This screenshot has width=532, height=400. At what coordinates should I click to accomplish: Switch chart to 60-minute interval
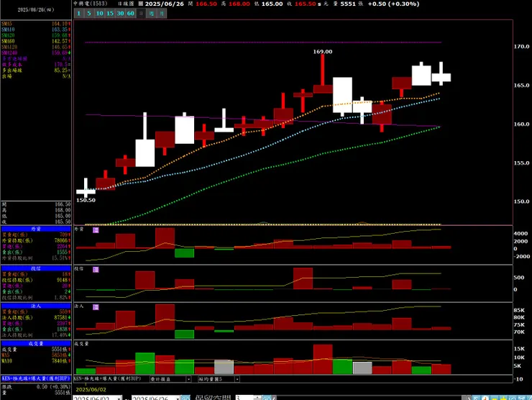[131, 14]
